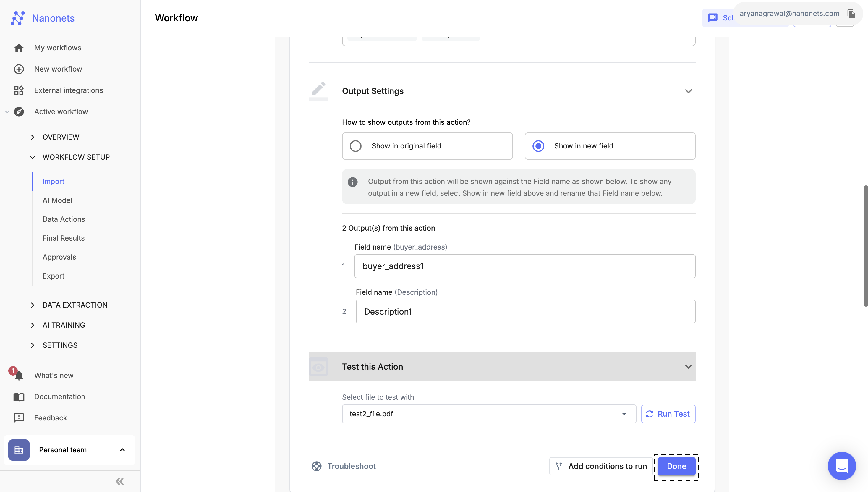Click the Done button
The image size is (868, 492).
pyautogui.click(x=677, y=466)
